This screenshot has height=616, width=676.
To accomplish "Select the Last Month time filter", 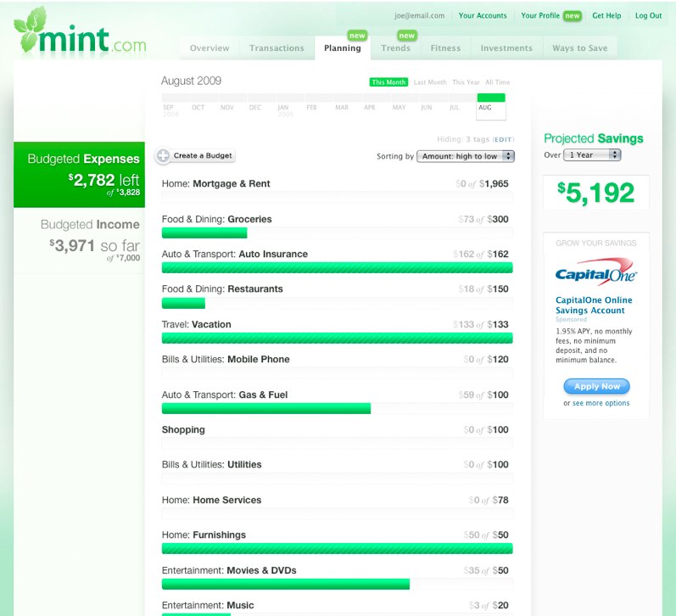I will click(430, 82).
